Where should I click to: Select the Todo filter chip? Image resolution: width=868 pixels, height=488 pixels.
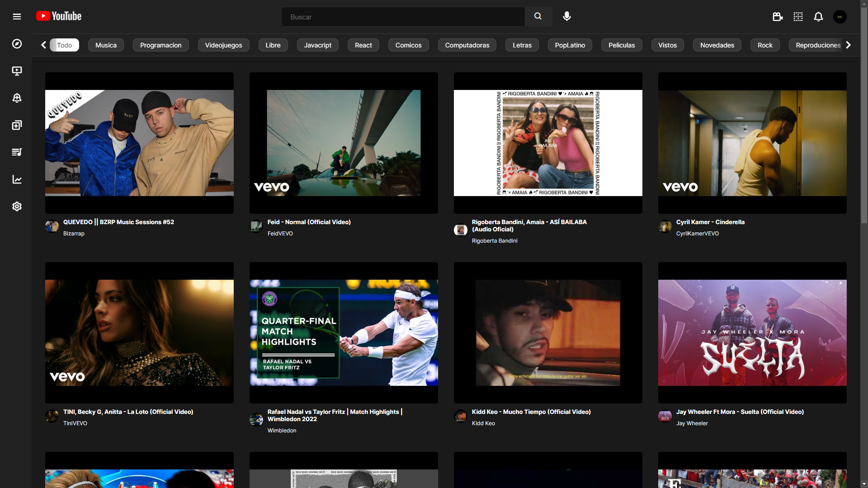64,45
